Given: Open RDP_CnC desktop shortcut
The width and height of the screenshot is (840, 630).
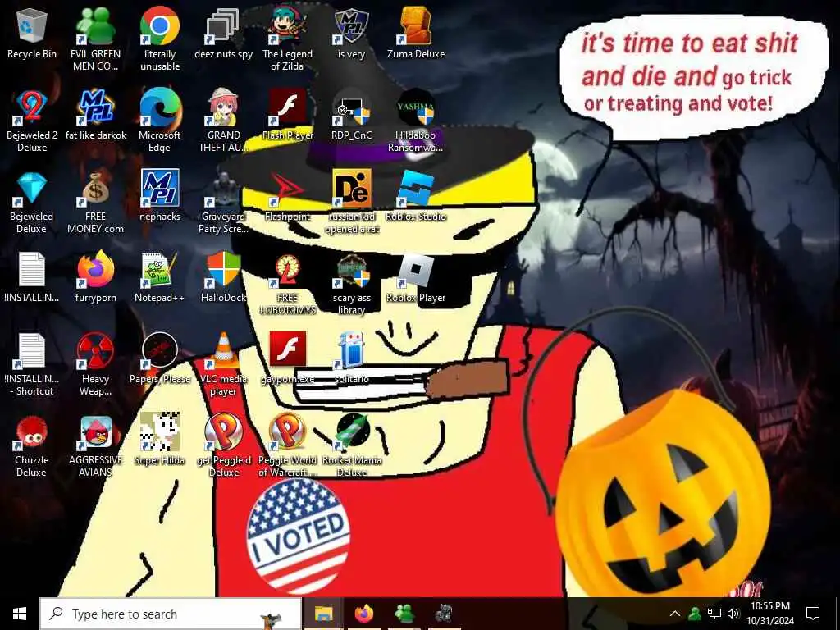Looking at the screenshot, I should coord(351,114).
